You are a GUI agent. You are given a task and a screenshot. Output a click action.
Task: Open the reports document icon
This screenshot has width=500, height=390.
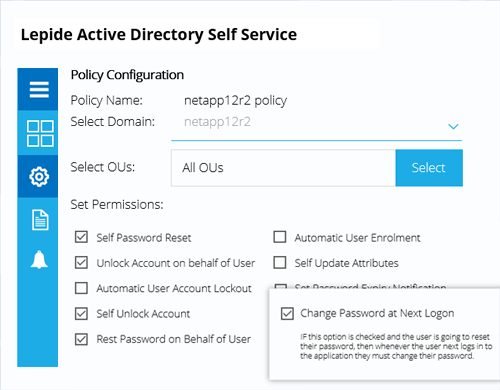pos(40,220)
